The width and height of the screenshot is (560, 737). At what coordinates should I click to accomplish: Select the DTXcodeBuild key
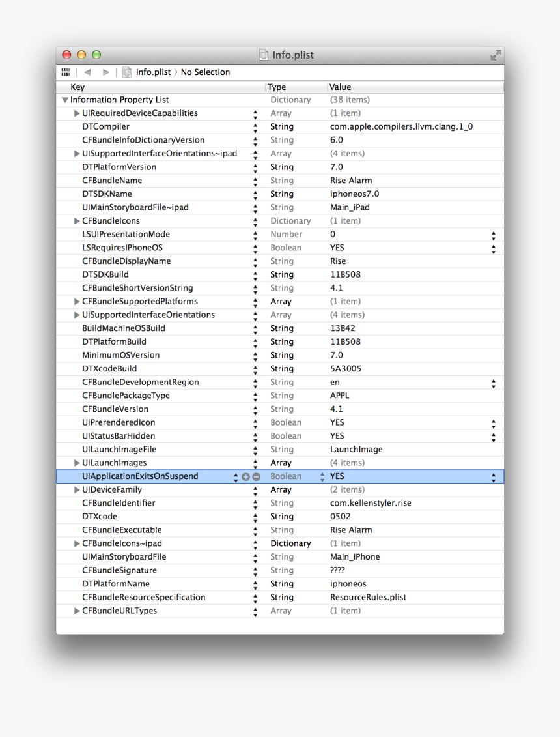(109, 369)
